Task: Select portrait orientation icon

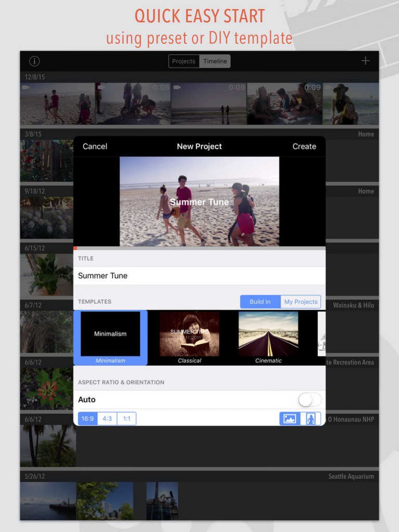Action: 311,419
